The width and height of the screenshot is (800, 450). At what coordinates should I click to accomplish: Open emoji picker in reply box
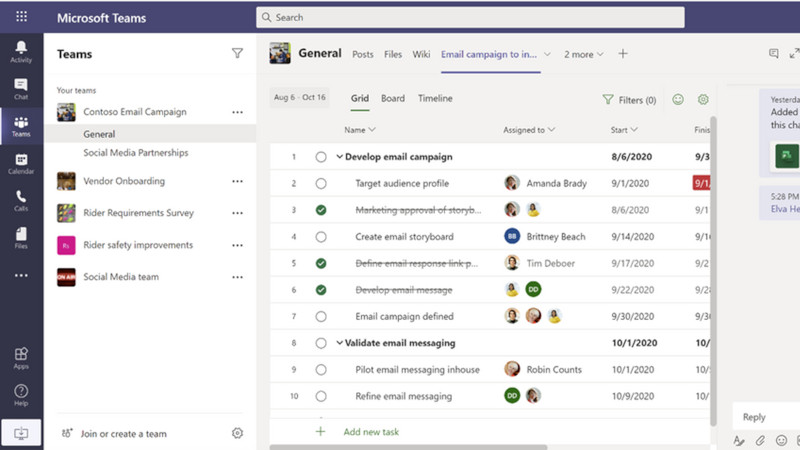pyautogui.click(x=781, y=440)
